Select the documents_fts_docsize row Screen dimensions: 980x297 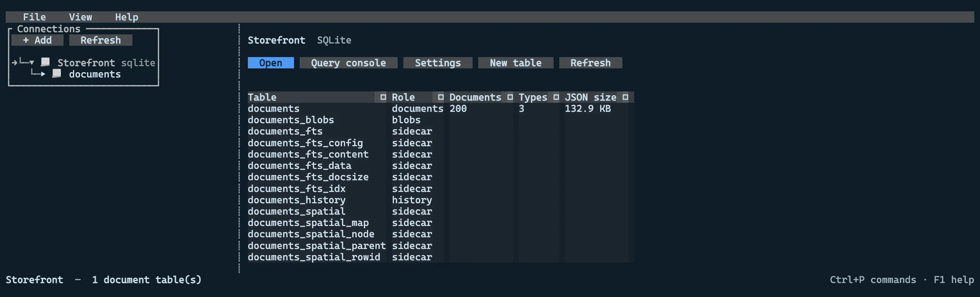click(440, 177)
